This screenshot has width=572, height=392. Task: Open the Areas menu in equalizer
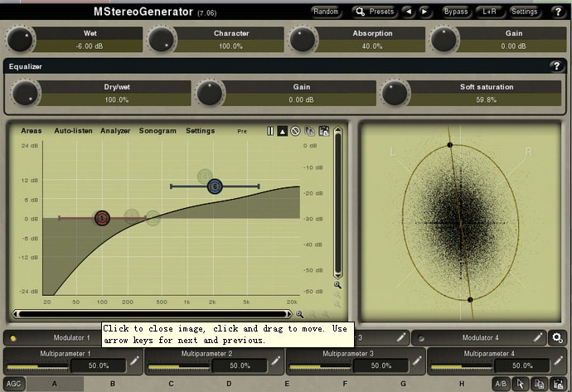pyautogui.click(x=32, y=131)
